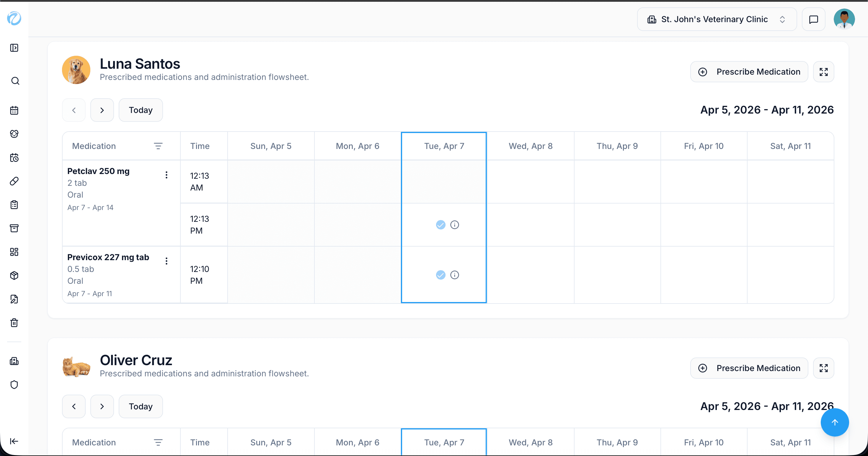Open the trash sidebar icon
Viewport: 868px width, 456px height.
(x=14, y=322)
